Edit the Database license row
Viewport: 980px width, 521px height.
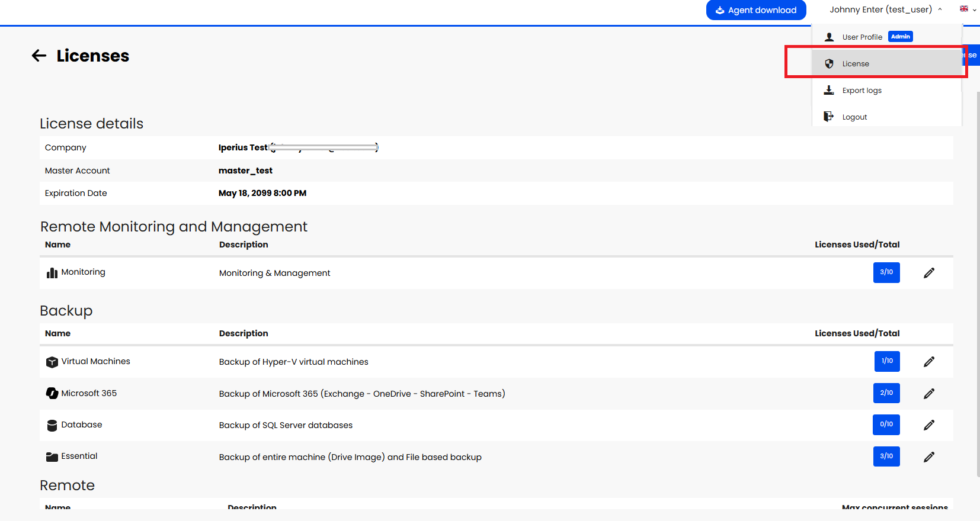928,425
